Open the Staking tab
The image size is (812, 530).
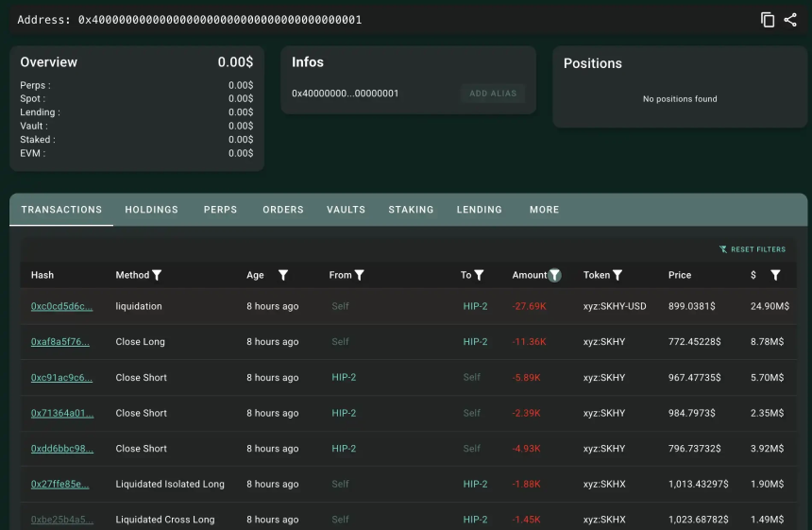411,210
